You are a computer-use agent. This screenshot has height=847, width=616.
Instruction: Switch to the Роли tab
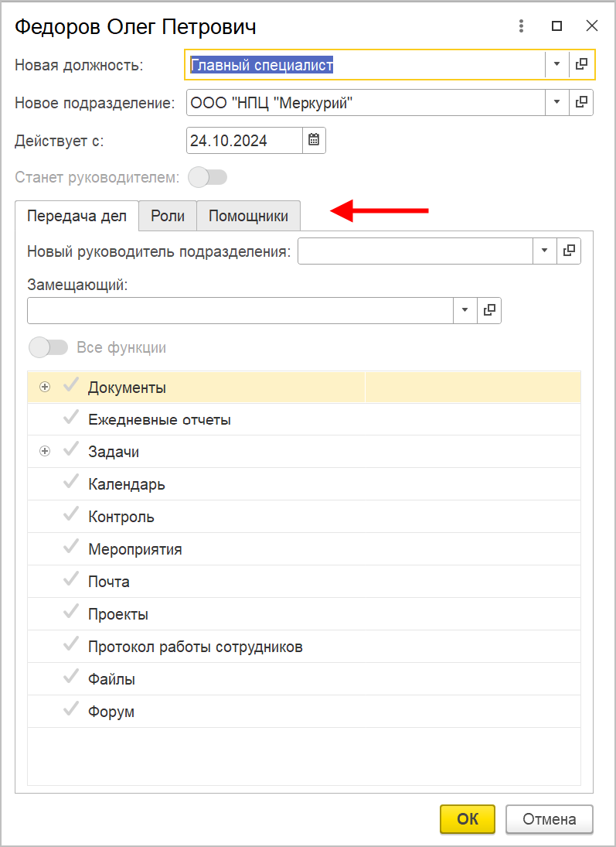click(168, 216)
